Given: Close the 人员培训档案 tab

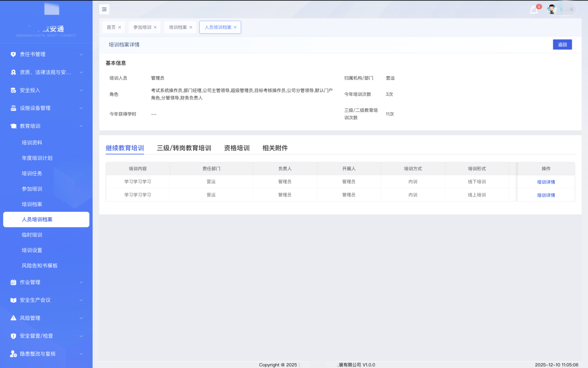Looking at the screenshot, I should click(x=235, y=27).
